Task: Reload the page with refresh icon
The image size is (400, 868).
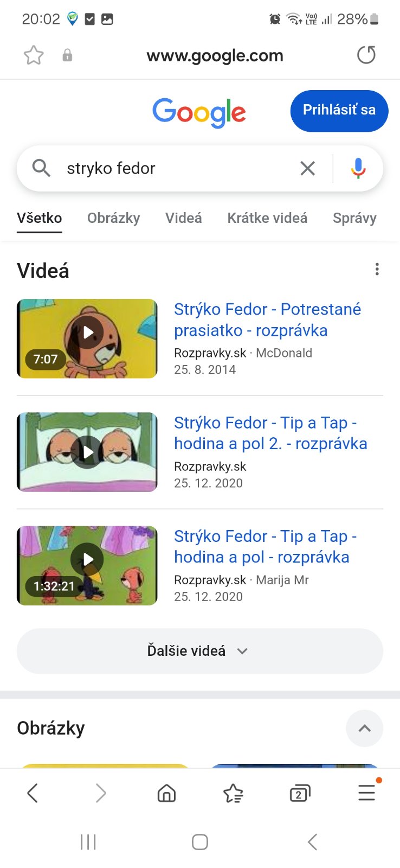Action: [366, 55]
